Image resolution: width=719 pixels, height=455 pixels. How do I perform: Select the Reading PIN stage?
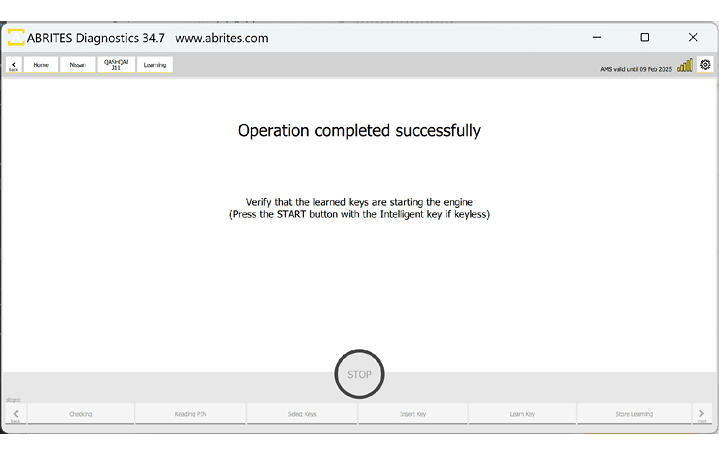point(190,414)
